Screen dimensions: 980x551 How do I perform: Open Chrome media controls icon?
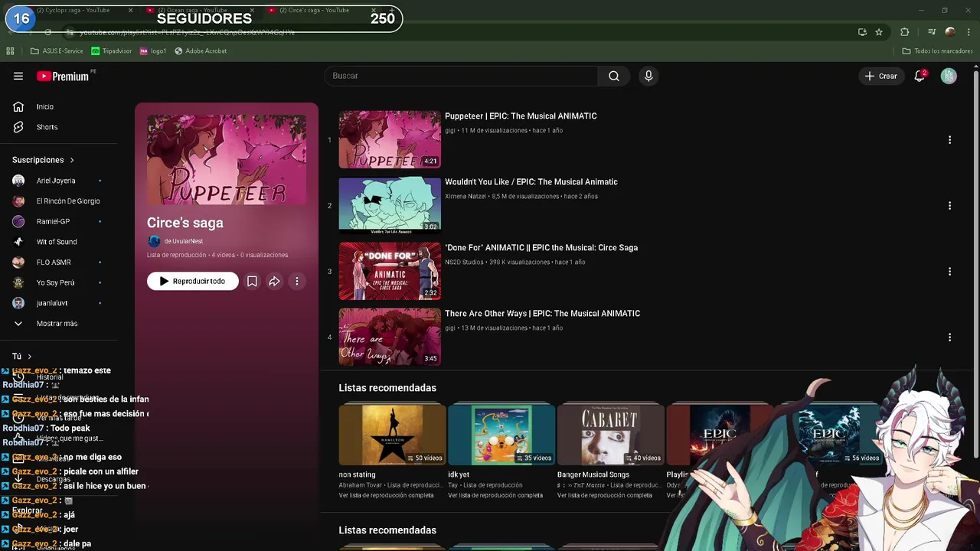(x=932, y=31)
